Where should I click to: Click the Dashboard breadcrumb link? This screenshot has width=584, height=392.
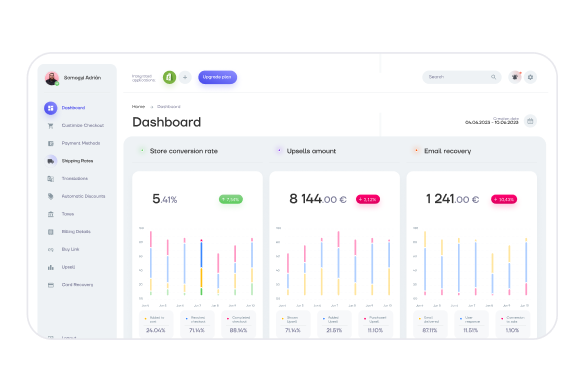coord(169,107)
